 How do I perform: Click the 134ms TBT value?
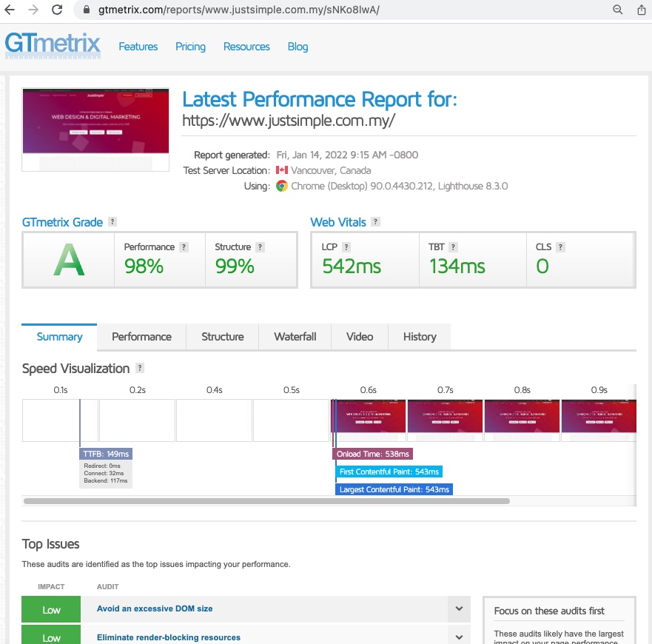457,266
